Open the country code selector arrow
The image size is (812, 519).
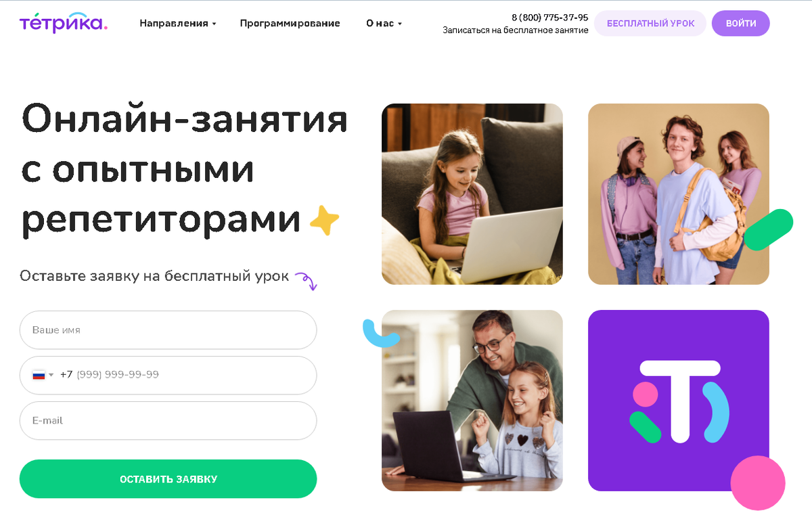coord(51,375)
